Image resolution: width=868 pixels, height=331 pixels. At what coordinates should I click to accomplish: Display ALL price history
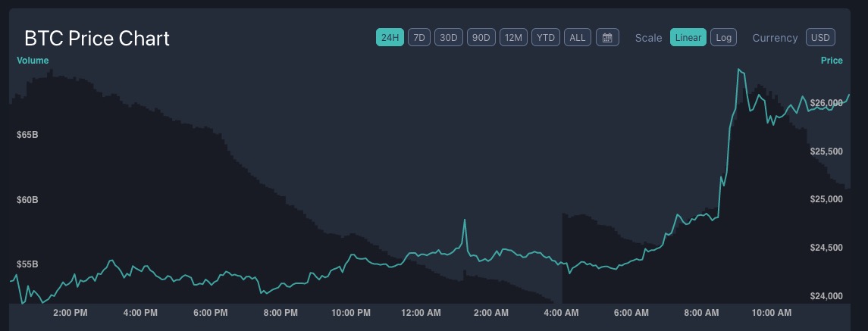click(x=578, y=37)
